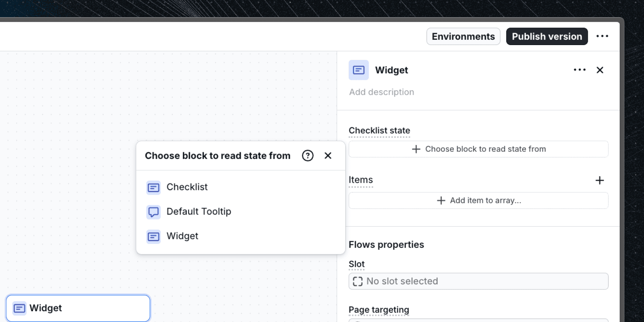Click the Add description field

coord(381,92)
